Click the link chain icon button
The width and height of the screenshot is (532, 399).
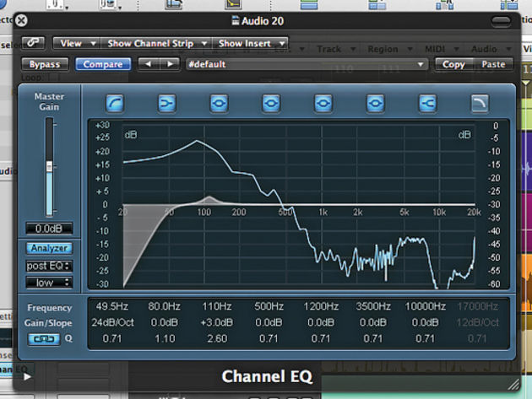33,43
